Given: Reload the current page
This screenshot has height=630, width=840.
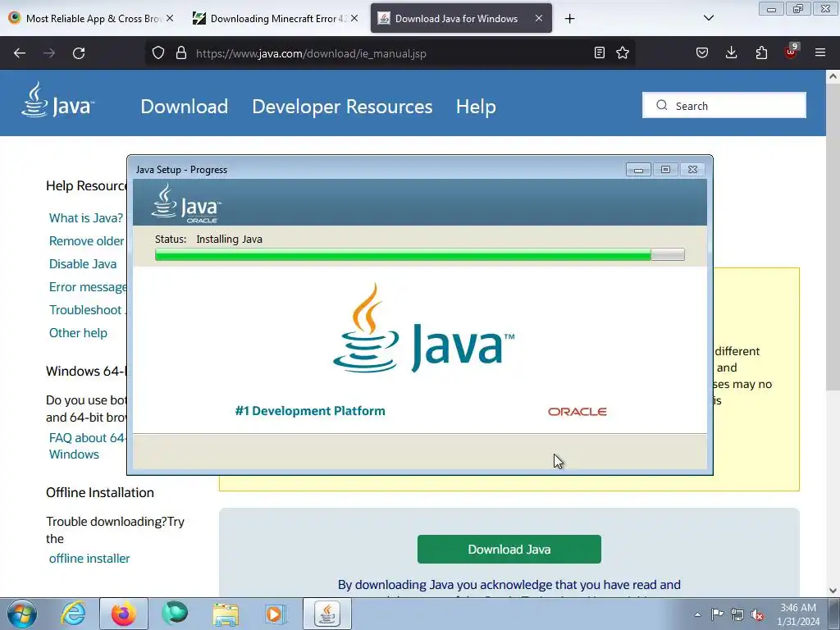Looking at the screenshot, I should tap(79, 53).
